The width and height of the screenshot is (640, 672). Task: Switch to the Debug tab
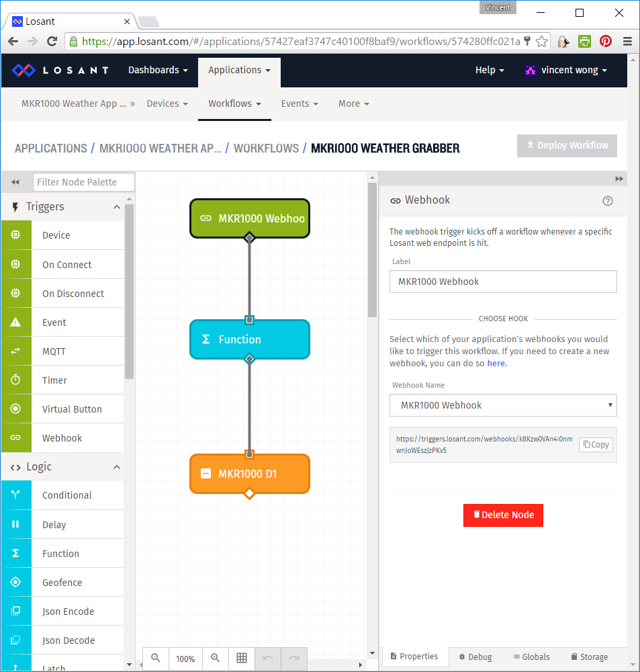pos(475,657)
